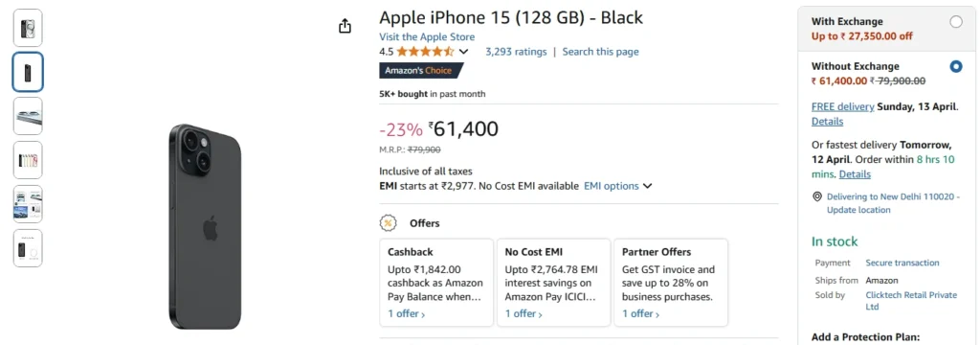Screen dimensions: 980x345
Task: Expand the ratings breakdown chevron near 4.5
Action: [x=463, y=52]
